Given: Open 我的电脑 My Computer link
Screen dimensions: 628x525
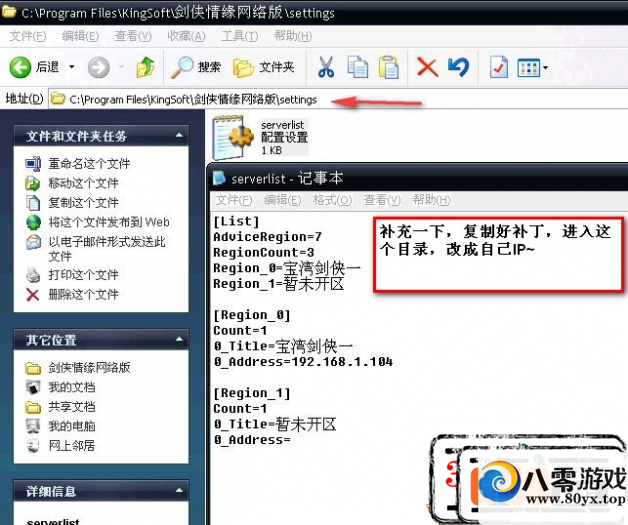Looking at the screenshot, I should point(72,426).
